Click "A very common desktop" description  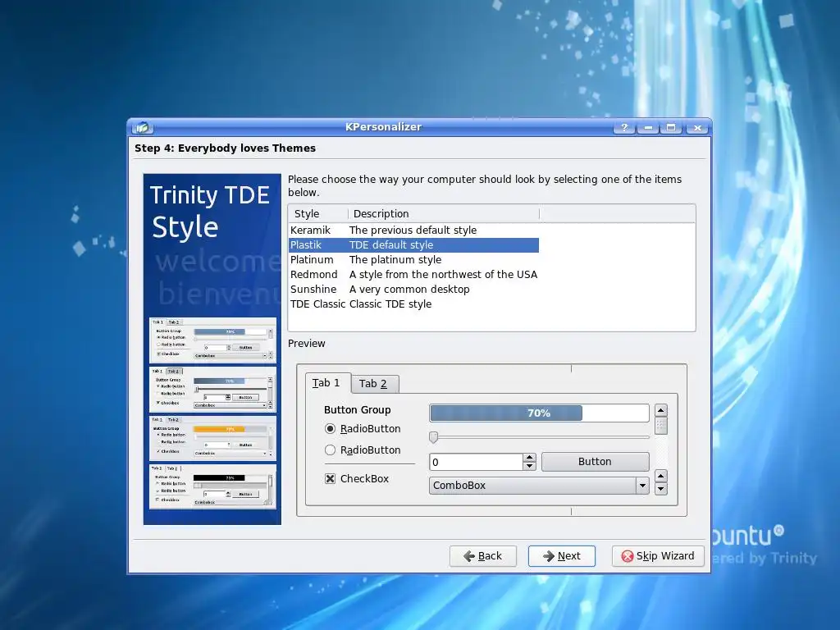click(409, 290)
